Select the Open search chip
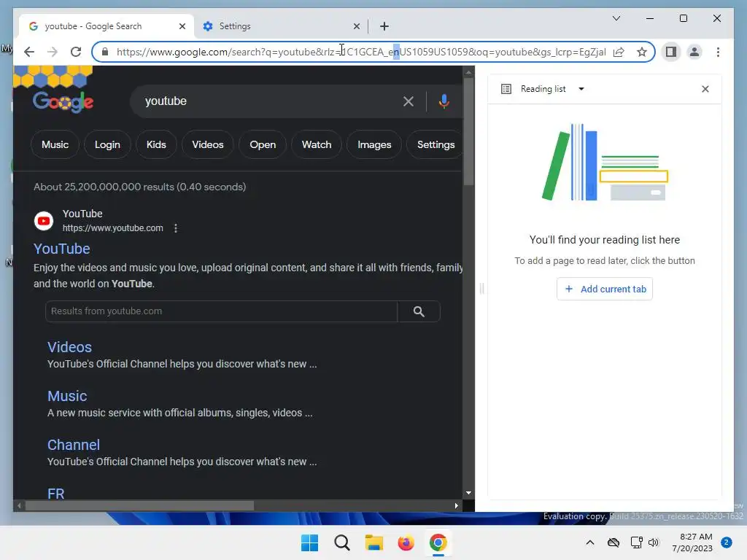Screen dimensions: 747x560 click(263, 145)
